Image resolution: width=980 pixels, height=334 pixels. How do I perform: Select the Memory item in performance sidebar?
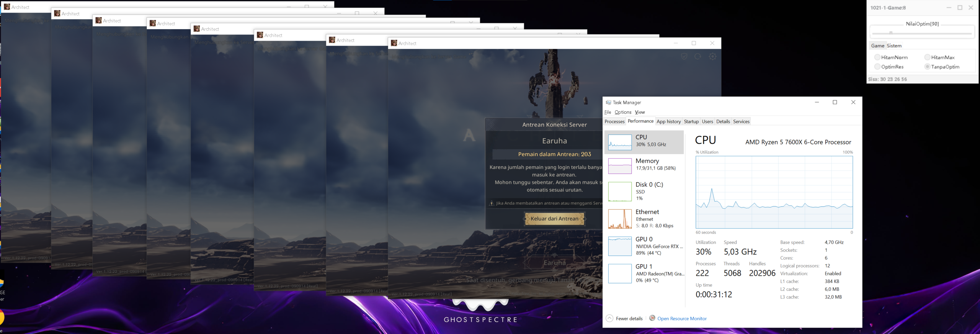click(644, 166)
